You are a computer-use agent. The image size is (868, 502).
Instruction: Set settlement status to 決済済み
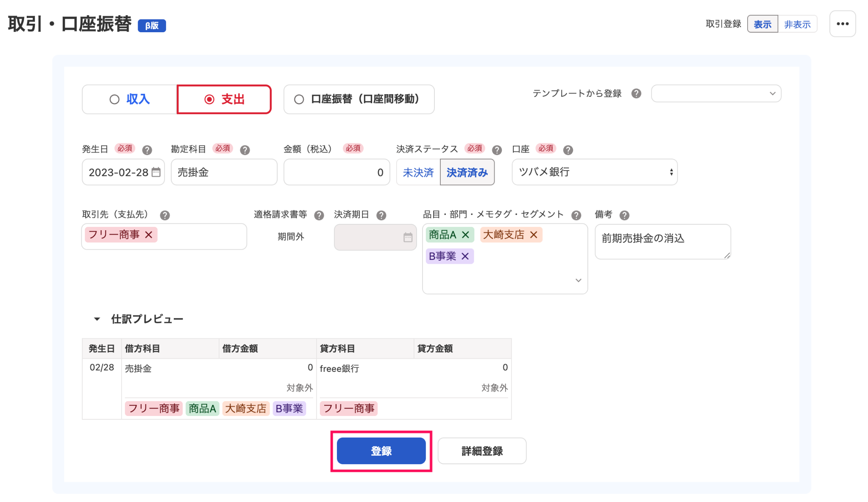pyautogui.click(x=467, y=173)
